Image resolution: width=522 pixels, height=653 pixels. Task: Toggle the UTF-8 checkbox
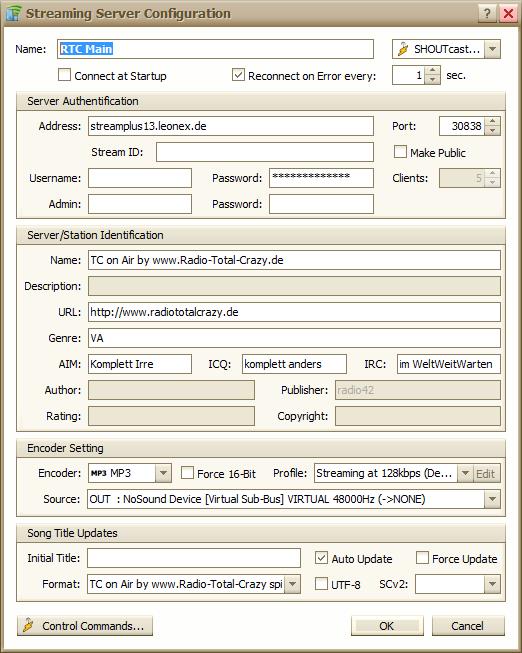(321, 584)
